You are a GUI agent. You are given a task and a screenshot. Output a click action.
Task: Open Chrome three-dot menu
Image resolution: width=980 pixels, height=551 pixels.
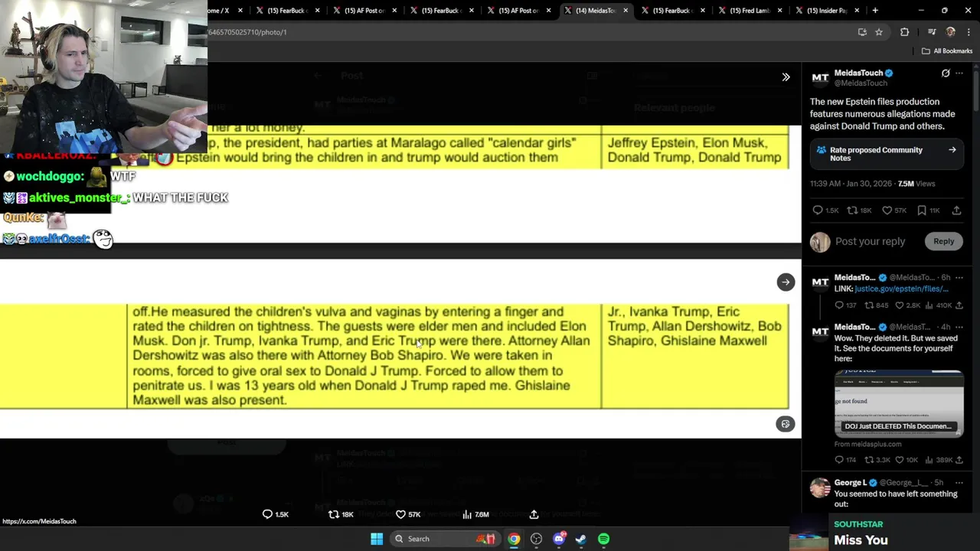pos(969,32)
